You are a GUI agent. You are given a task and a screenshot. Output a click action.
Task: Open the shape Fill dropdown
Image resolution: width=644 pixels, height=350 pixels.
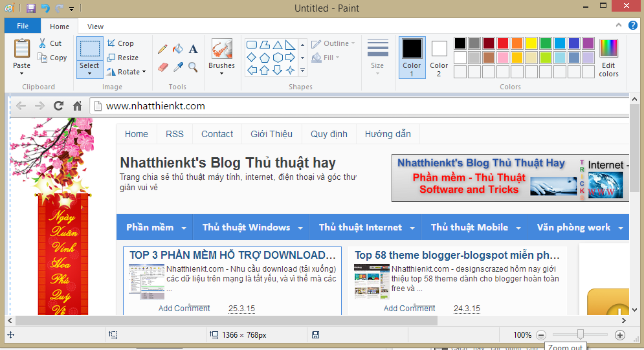pyautogui.click(x=326, y=58)
